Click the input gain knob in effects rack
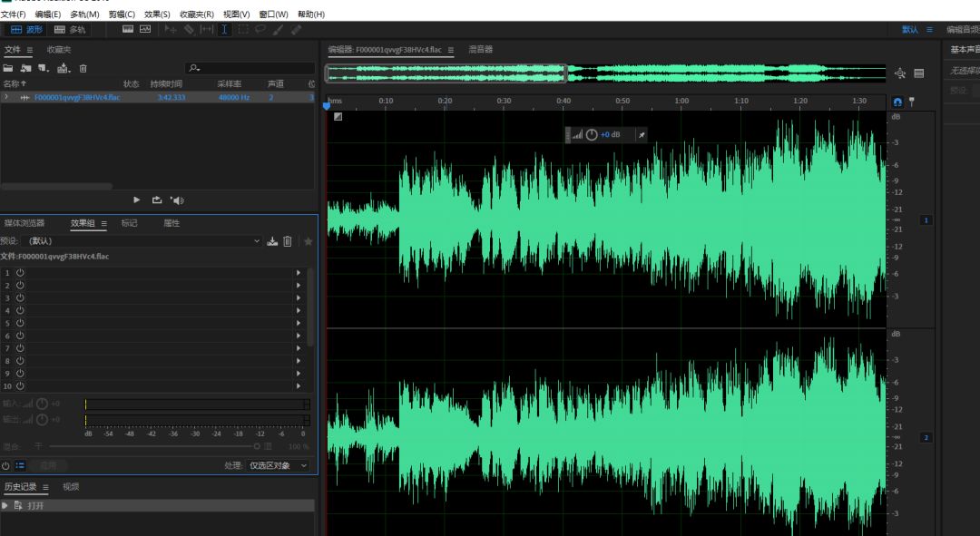 [x=42, y=404]
